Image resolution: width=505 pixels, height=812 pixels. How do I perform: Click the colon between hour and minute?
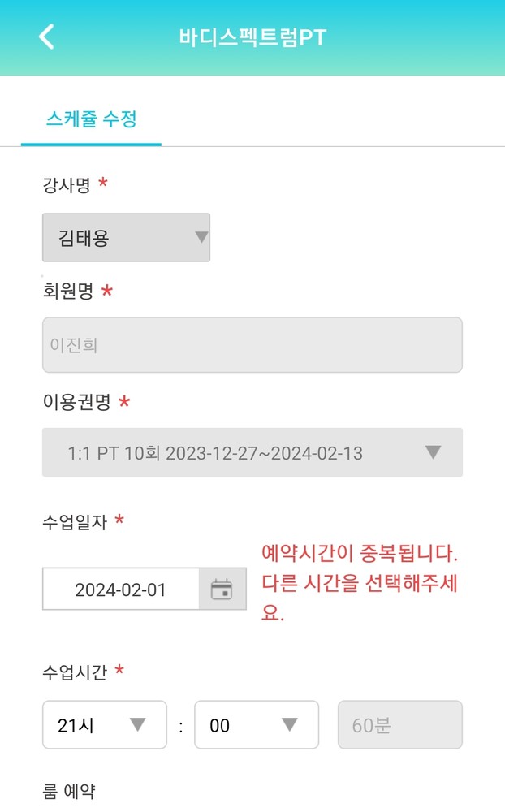tap(180, 726)
